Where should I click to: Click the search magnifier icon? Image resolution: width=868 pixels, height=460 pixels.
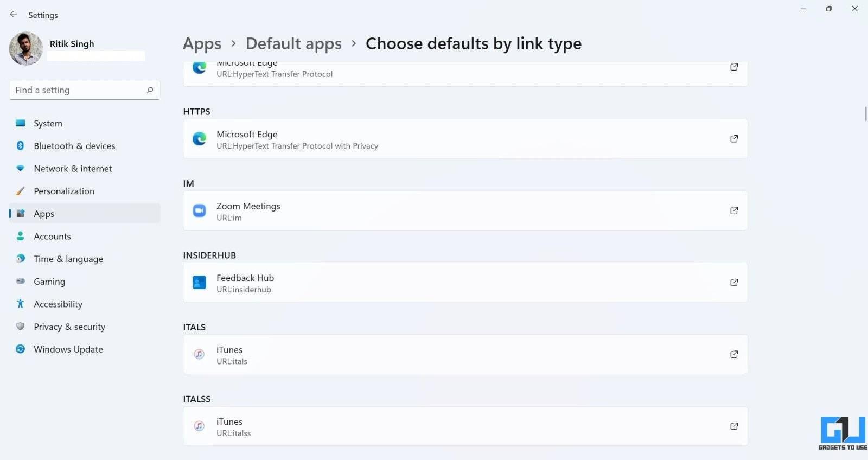coord(150,90)
